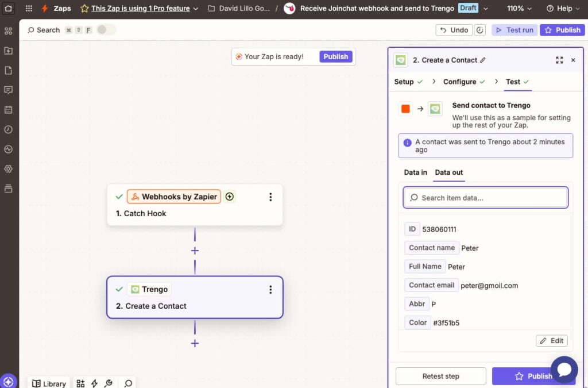Screen dimensions: 588x388
Task: Click Publish in the Zap is ready banner
Action: (x=335, y=57)
